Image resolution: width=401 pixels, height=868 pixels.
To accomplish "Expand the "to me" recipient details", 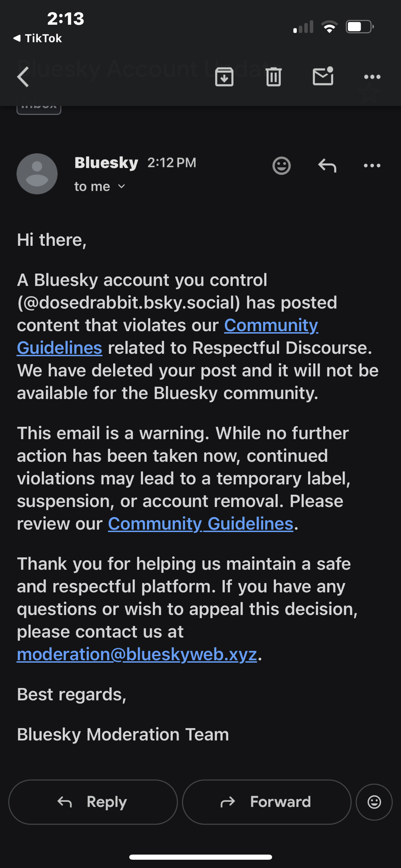I will (100, 187).
